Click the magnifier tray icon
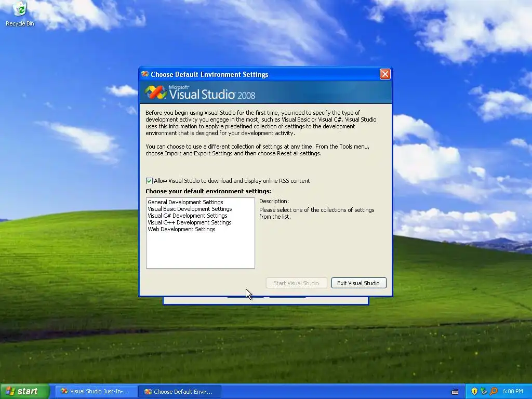Image resolution: width=532 pixels, height=399 pixels. coord(494,392)
